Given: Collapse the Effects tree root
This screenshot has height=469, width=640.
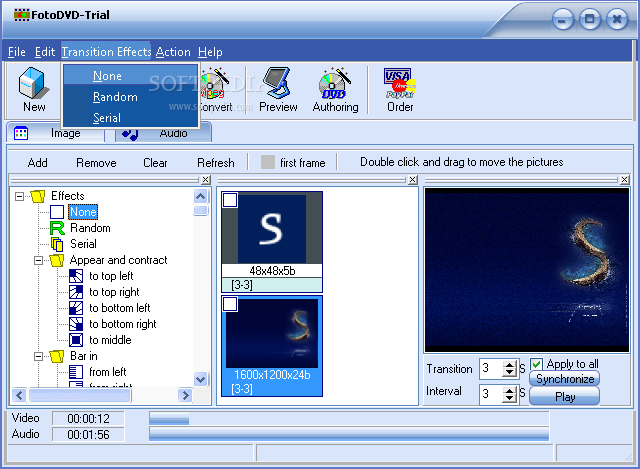Looking at the screenshot, I should click(19, 196).
